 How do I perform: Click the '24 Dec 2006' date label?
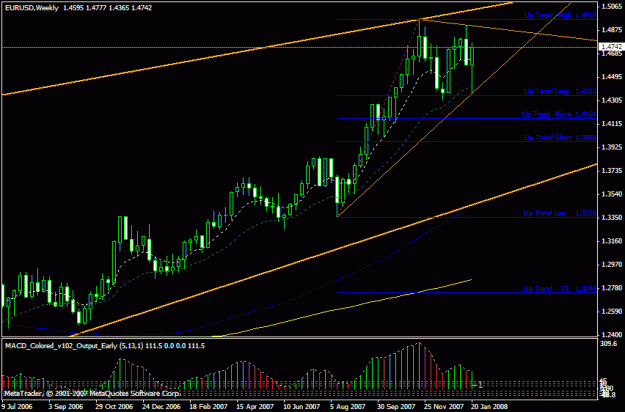coord(161,407)
